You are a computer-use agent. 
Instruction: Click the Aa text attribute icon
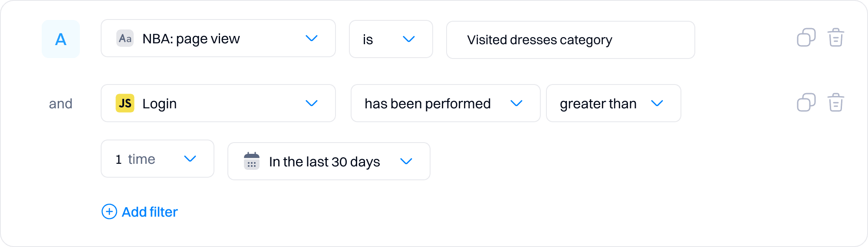point(125,39)
